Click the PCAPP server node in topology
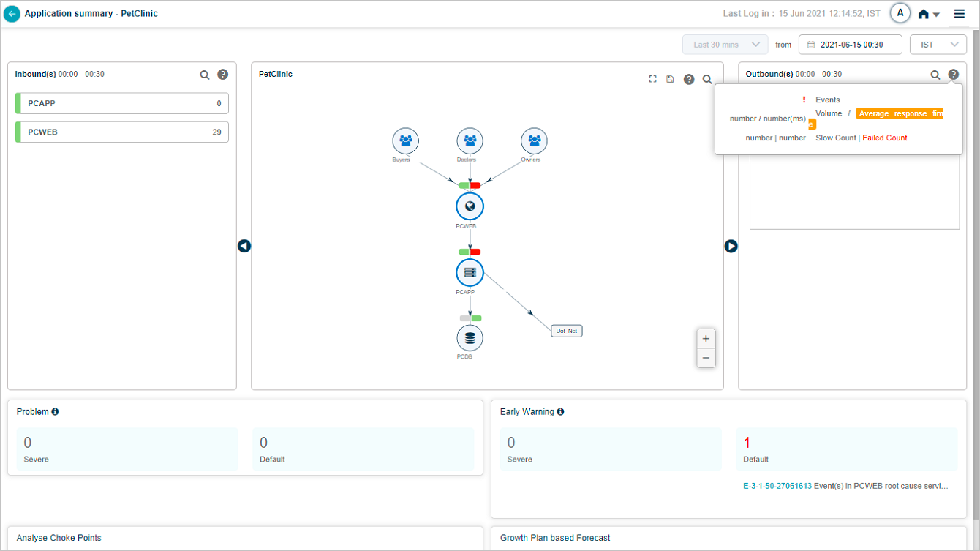 pos(470,272)
